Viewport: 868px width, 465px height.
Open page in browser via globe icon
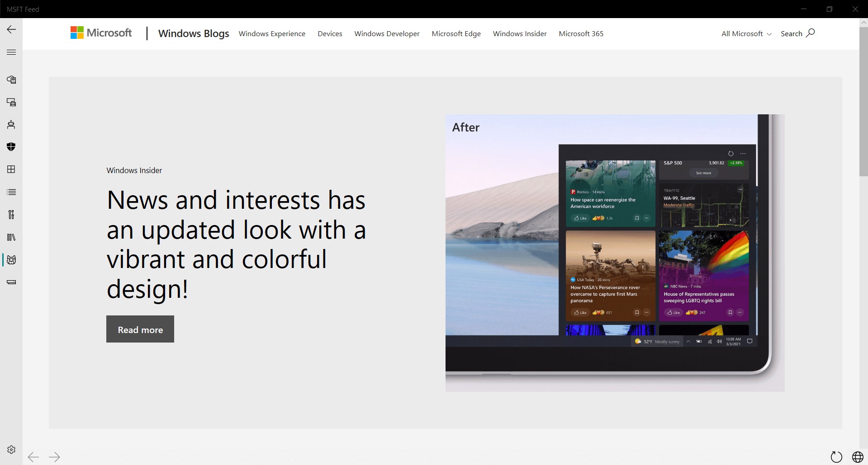pos(858,457)
